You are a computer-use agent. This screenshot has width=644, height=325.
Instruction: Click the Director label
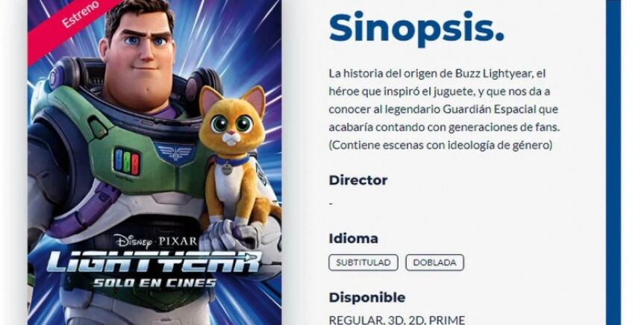(358, 180)
